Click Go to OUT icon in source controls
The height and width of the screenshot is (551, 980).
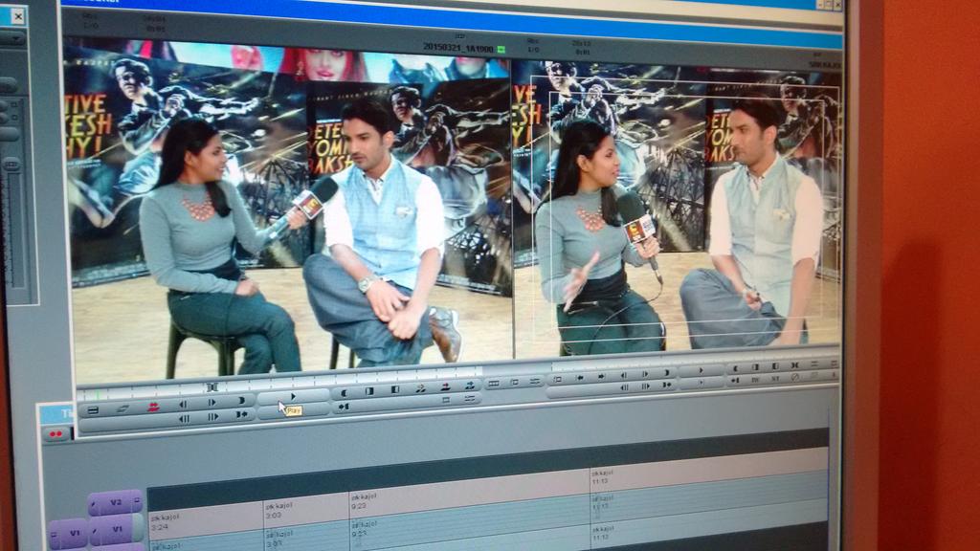(241, 415)
